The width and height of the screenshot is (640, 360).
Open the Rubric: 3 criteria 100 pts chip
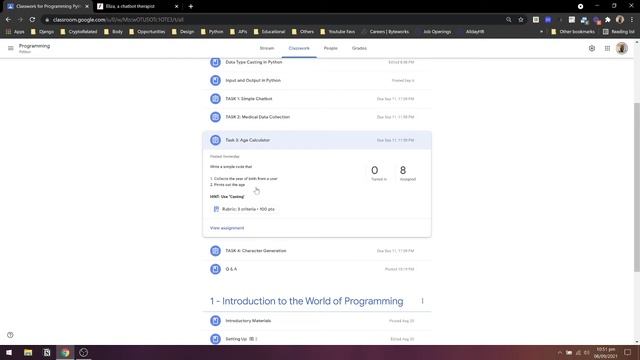(x=244, y=209)
